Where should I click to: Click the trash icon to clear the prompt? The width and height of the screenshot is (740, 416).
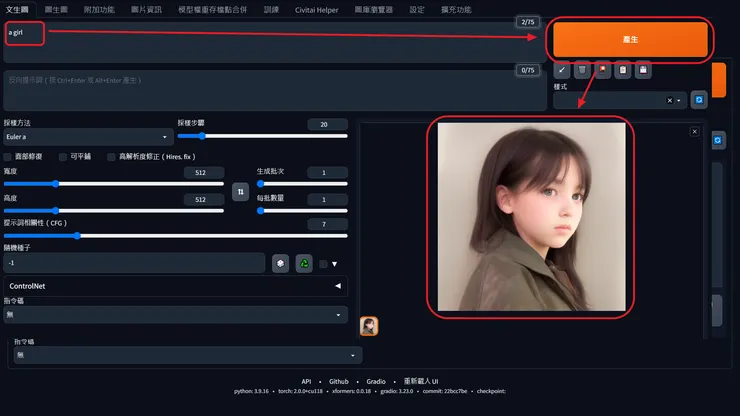582,70
